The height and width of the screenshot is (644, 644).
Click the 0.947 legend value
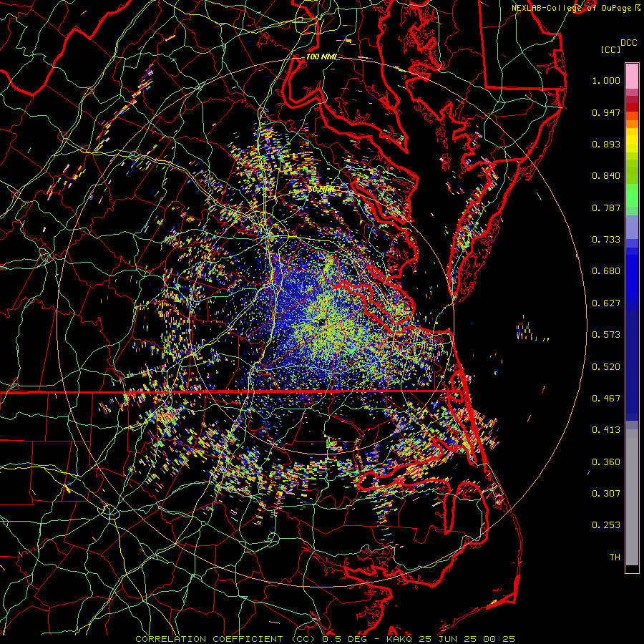click(x=606, y=112)
